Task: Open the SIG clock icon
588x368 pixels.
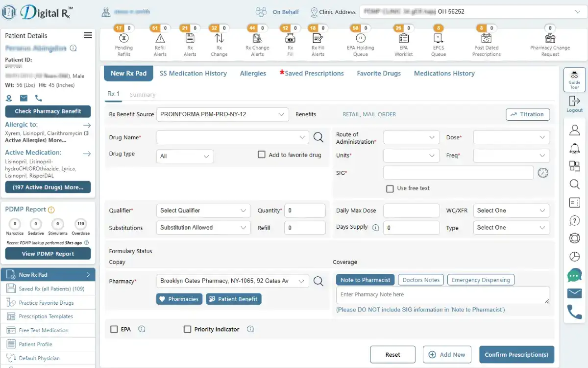Action: 543,173
